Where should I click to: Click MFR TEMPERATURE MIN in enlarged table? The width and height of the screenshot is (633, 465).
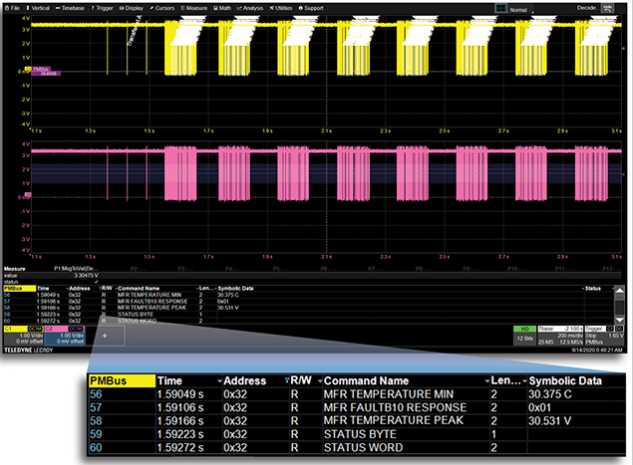[388, 394]
